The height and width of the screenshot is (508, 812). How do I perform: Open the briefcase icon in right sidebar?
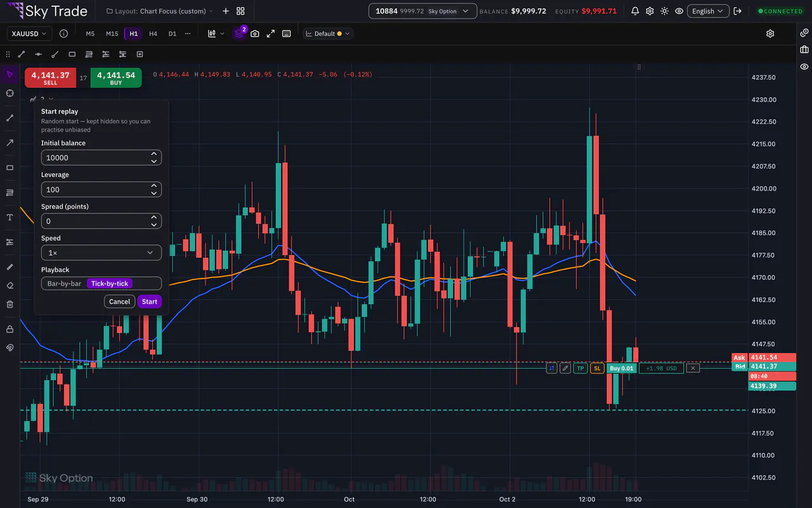804,50
